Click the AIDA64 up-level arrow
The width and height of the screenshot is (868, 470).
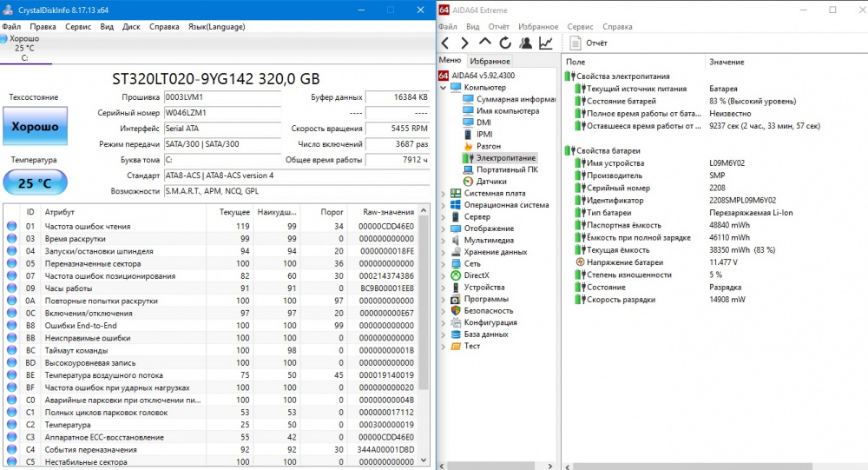(x=485, y=42)
